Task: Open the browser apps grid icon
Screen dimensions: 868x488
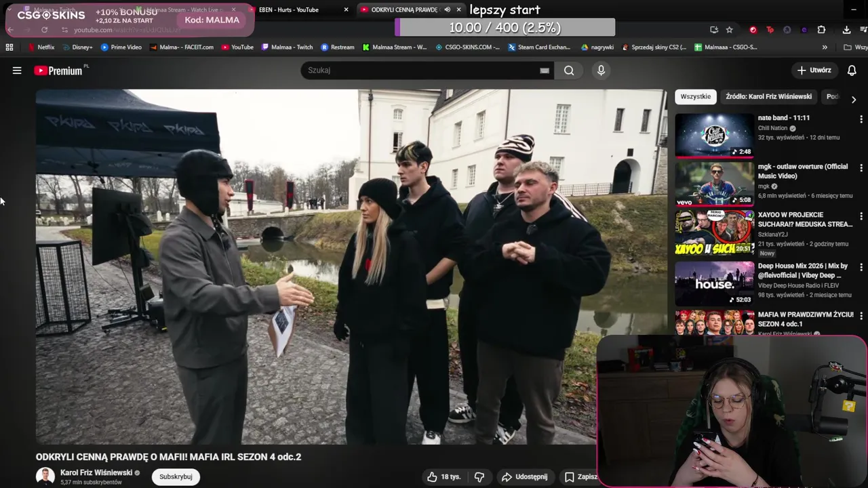Action: pyautogui.click(x=9, y=47)
